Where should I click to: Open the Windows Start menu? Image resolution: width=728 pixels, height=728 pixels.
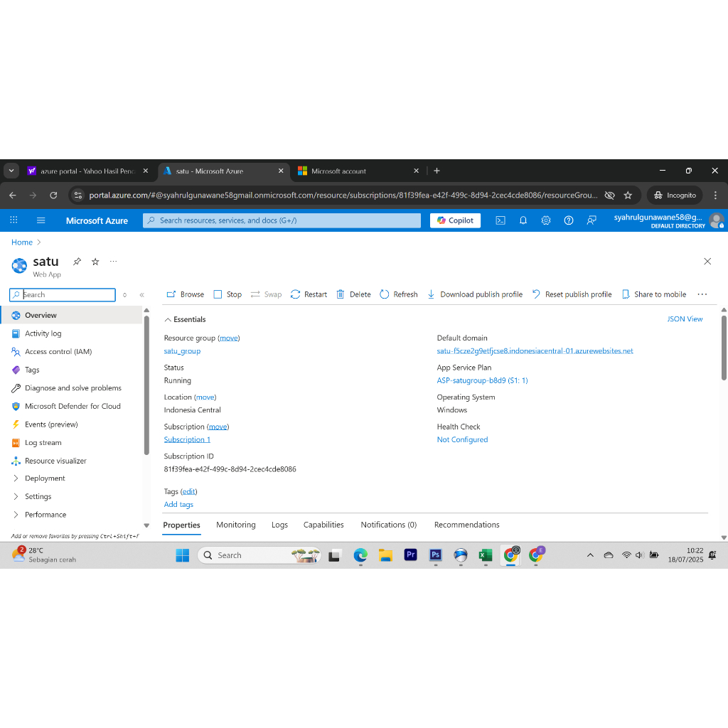pyautogui.click(x=183, y=555)
